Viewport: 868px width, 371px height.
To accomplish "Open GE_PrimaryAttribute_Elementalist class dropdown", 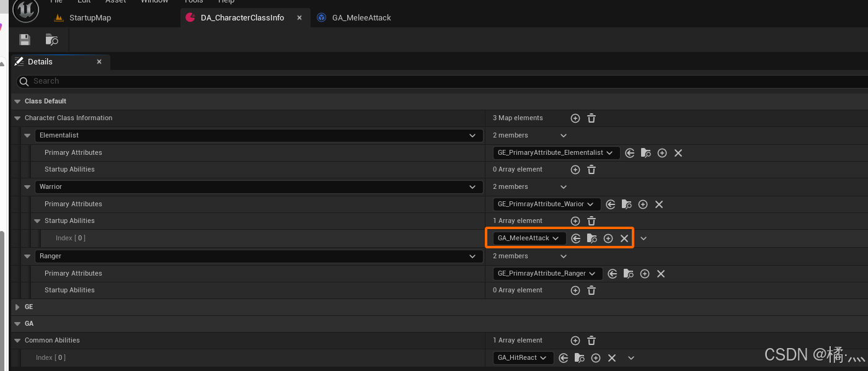I will pos(556,152).
